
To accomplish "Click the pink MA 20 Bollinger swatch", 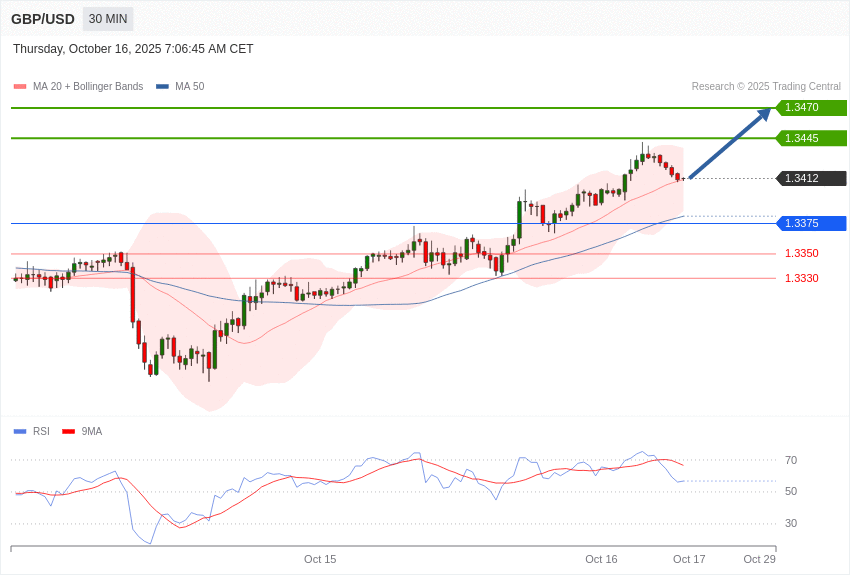I will pos(20,87).
